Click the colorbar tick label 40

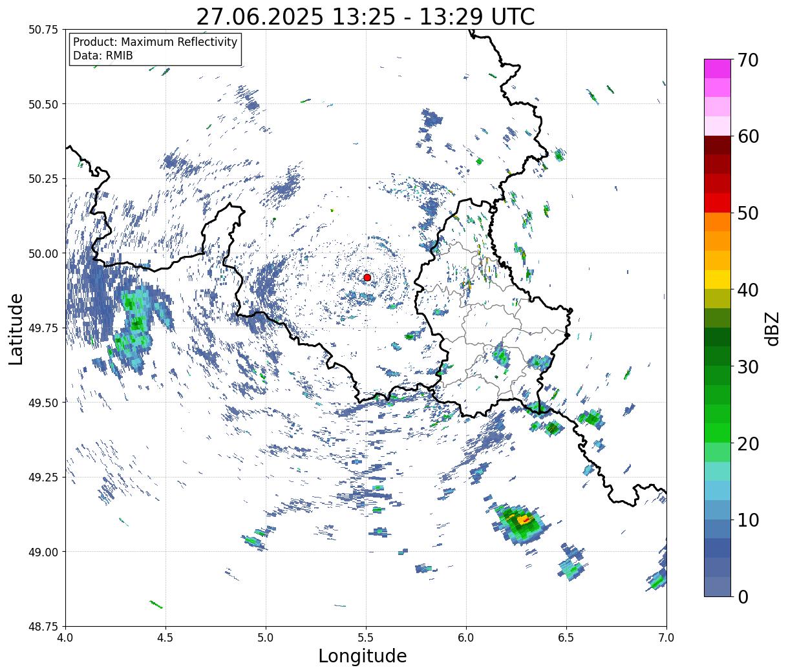coord(747,290)
